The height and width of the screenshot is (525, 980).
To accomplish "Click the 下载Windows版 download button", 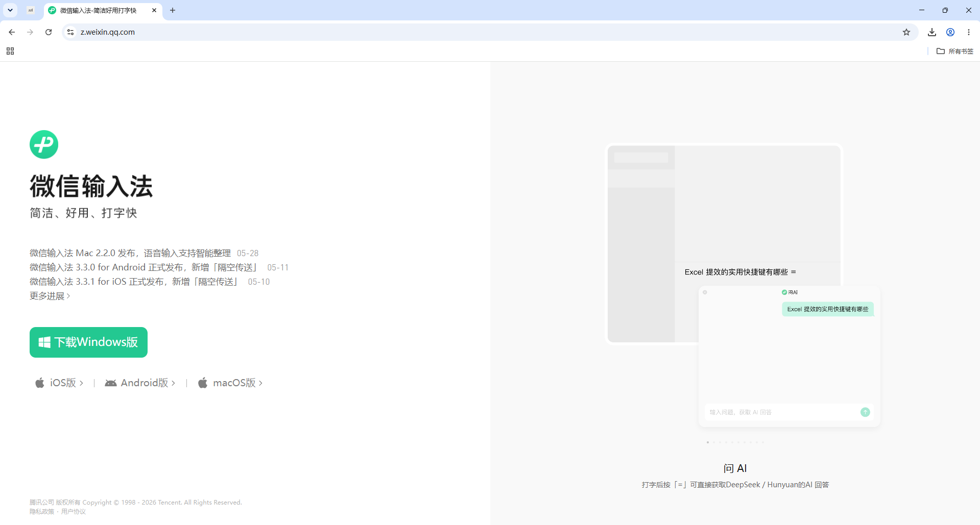I will tap(88, 342).
